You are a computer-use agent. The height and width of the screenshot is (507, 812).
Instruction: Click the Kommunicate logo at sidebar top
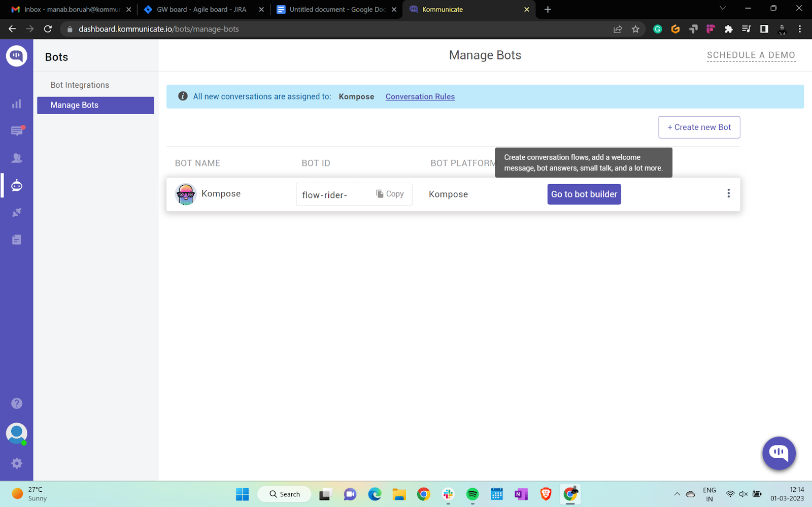pyautogui.click(x=17, y=55)
